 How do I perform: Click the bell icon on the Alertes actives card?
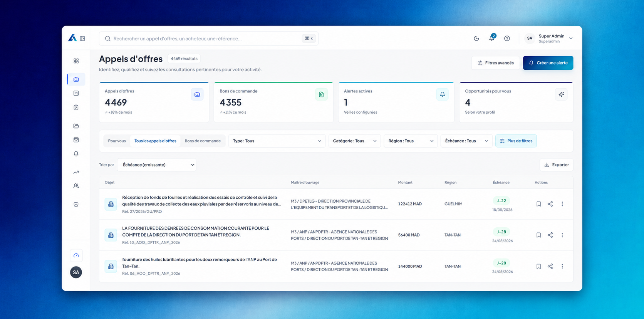[442, 94]
